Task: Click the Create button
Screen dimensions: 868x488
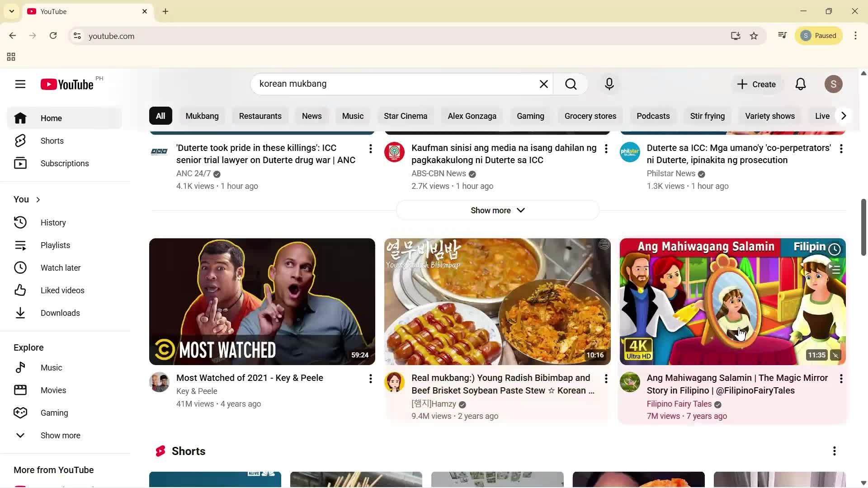Action: click(756, 84)
